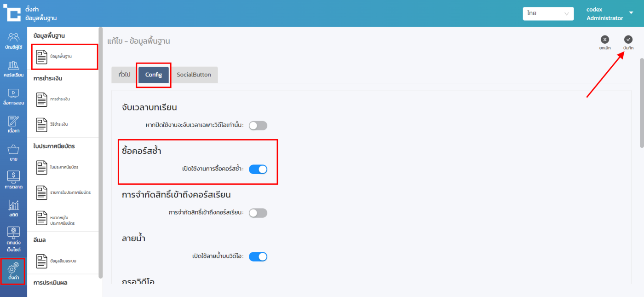Click the บันทึก save button
The width and height of the screenshot is (644, 297).
pos(628,42)
